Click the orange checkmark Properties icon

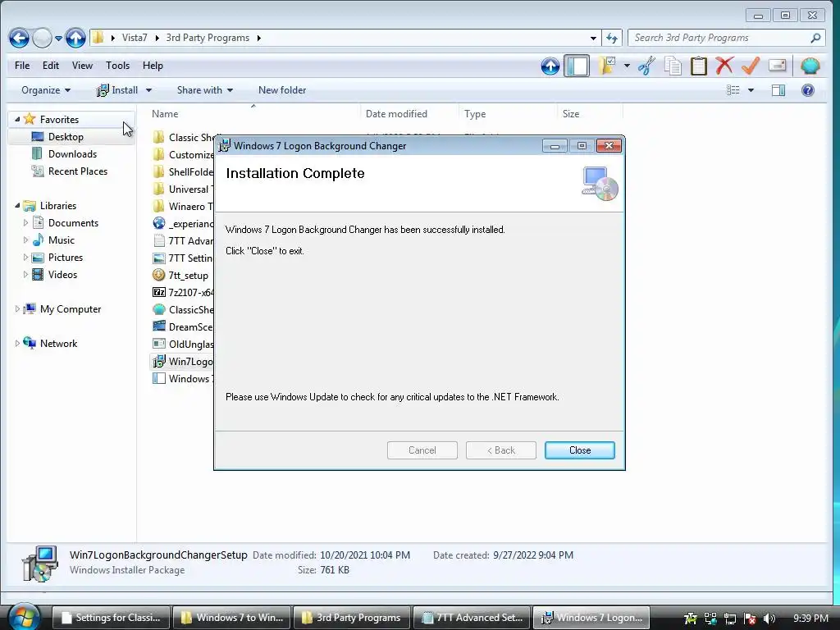pyautogui.click(x=751, y=66)
